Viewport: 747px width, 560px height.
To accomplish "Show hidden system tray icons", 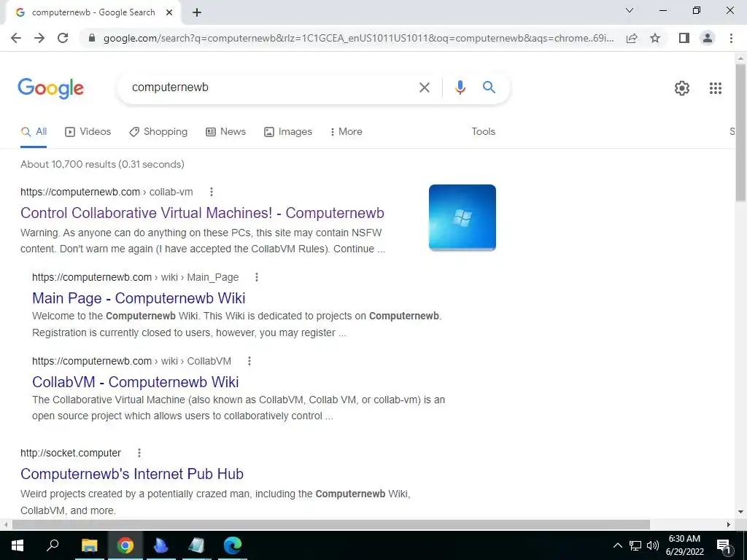I will click(x=617, y=545).
